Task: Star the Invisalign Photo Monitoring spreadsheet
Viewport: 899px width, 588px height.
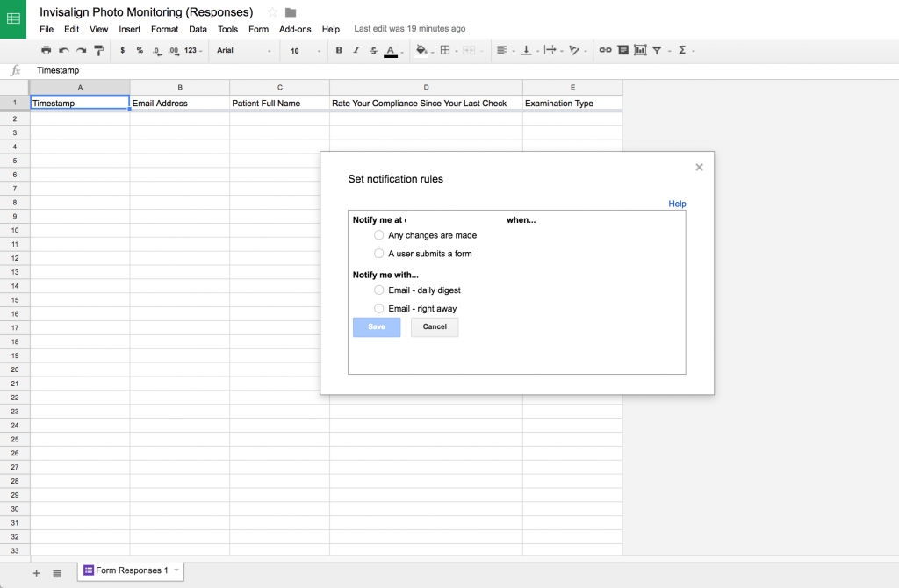Action: (x=272, y=12)
